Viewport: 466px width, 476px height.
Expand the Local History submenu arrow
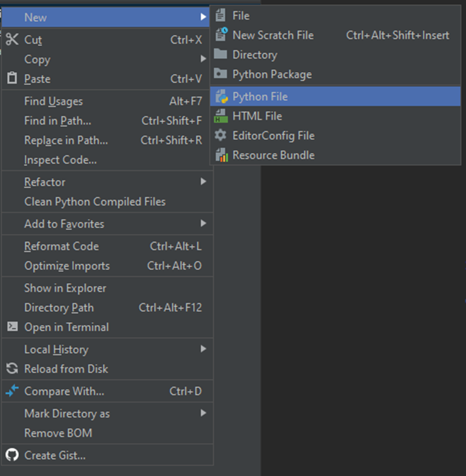point(203,349)
